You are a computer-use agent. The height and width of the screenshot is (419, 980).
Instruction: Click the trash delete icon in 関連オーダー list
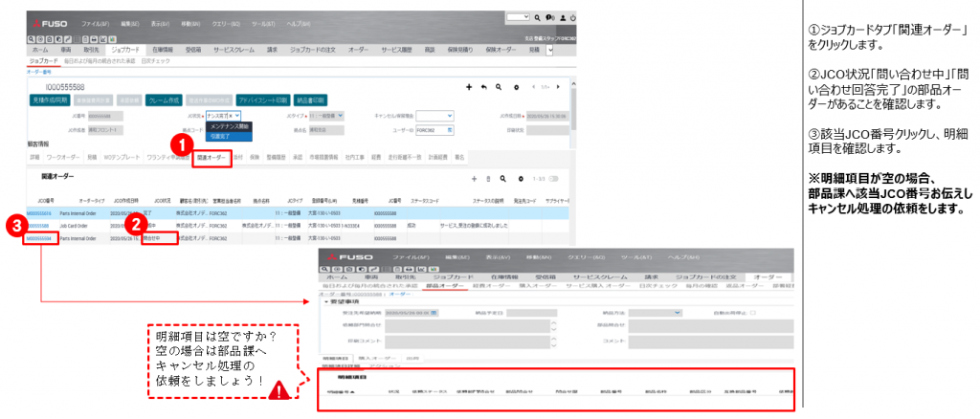point(489,179)
